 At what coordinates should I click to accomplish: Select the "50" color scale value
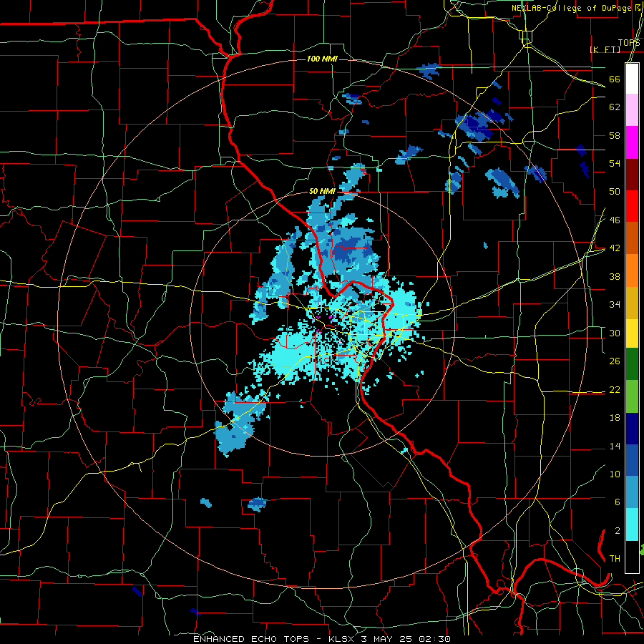(615, 191)
